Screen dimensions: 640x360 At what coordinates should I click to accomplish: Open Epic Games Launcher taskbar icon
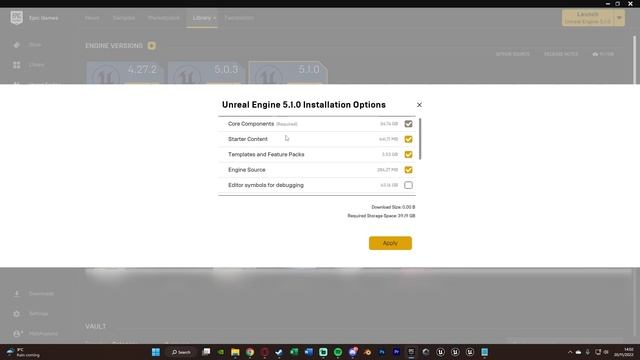411,352
